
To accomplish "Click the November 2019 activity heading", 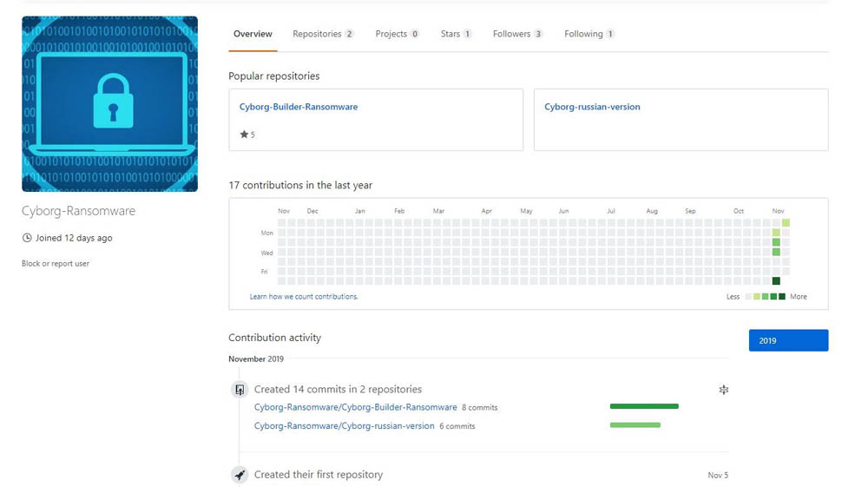I will tap(256, 359).
